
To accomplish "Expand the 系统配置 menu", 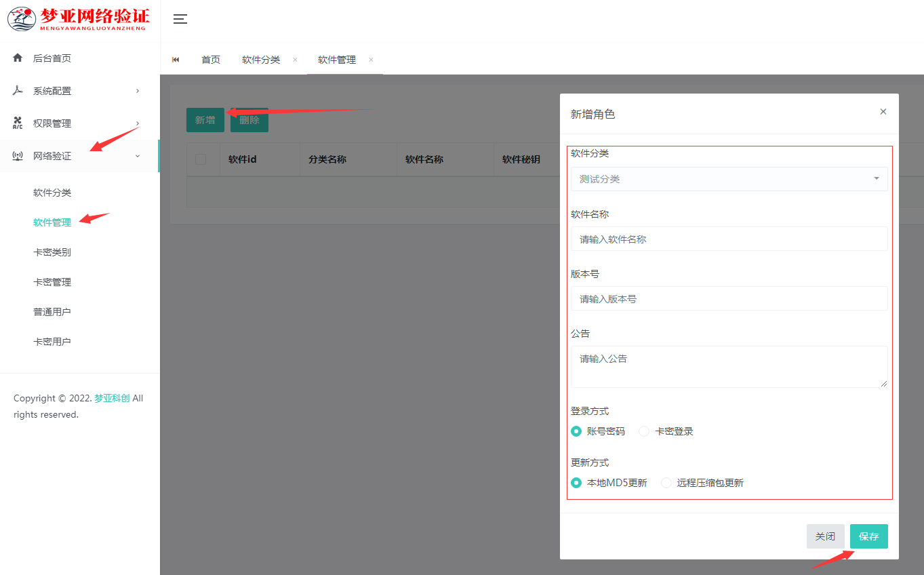I will tap(76, 90).
